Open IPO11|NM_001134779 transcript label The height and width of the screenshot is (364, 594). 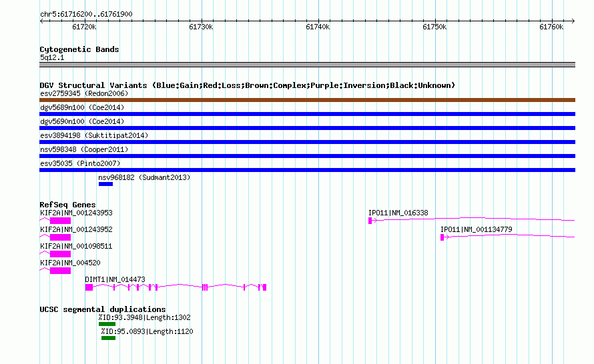click(476, 230)
